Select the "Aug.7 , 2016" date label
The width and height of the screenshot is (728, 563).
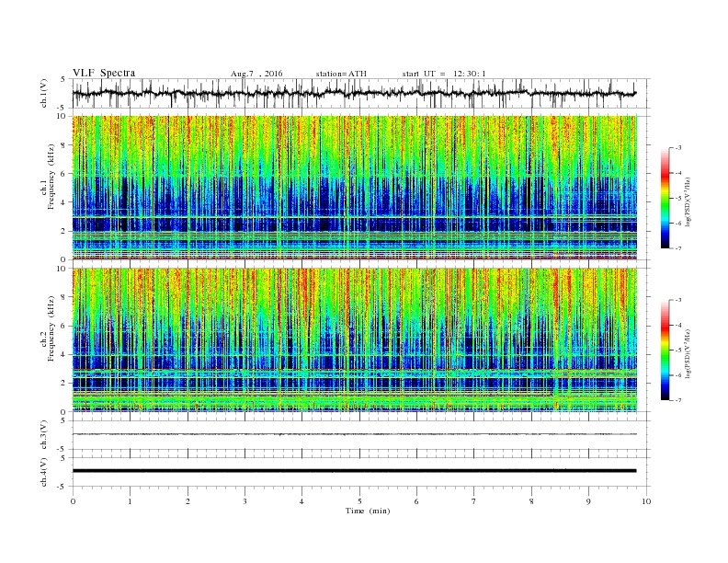pyautogui.click(x=256, y=74)
